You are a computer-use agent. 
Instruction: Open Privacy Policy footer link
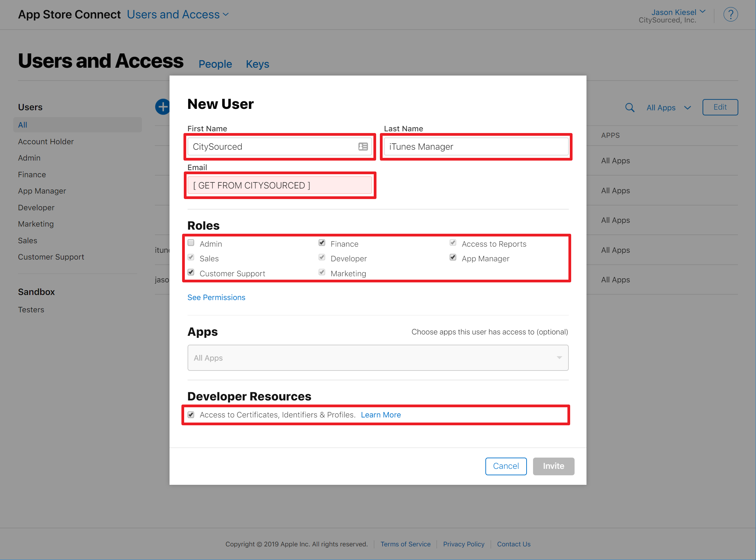coord(464,544)
